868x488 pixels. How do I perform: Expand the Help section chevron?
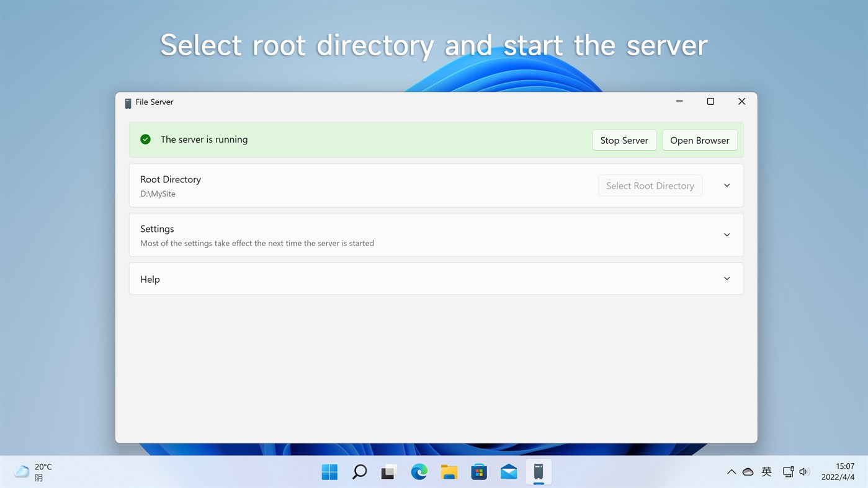[x=727, y=278]
